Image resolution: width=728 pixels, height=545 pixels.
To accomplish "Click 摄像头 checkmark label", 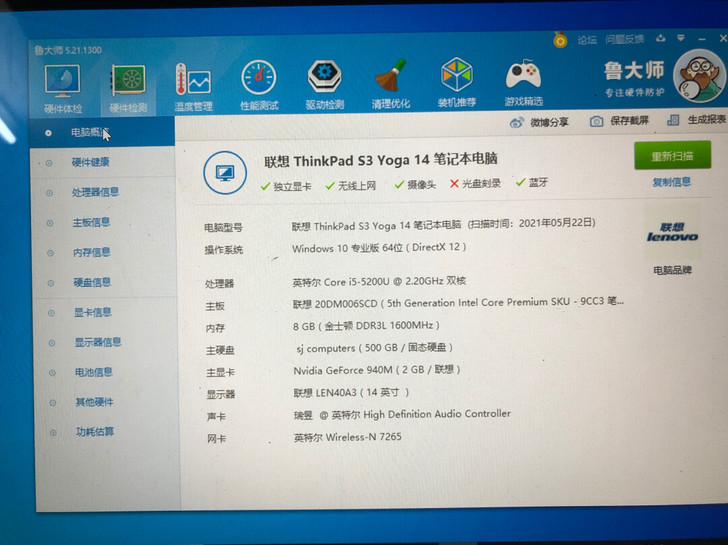I will (x=415, y=185).
